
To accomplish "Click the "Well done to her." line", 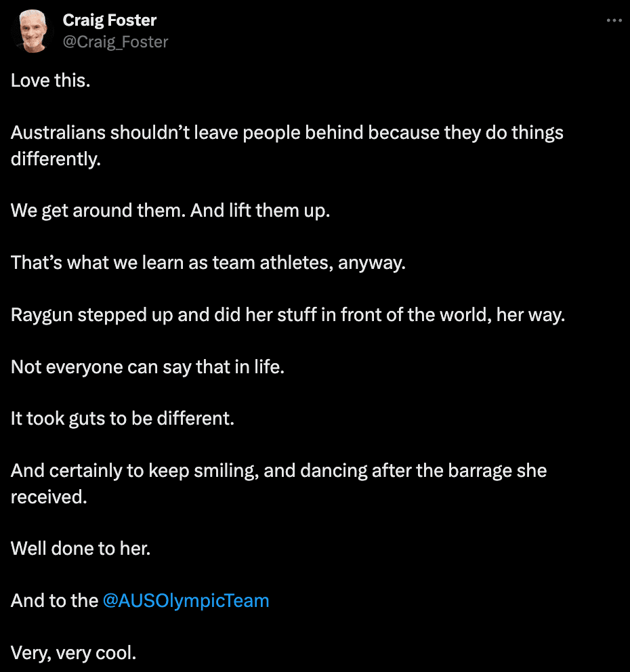I will tap(81, 549).
